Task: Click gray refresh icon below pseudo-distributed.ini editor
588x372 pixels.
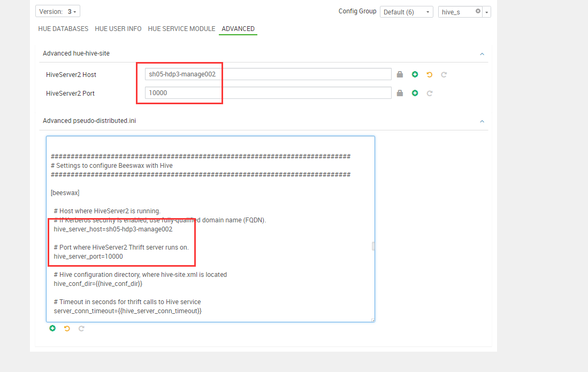Action: (81, 329)
